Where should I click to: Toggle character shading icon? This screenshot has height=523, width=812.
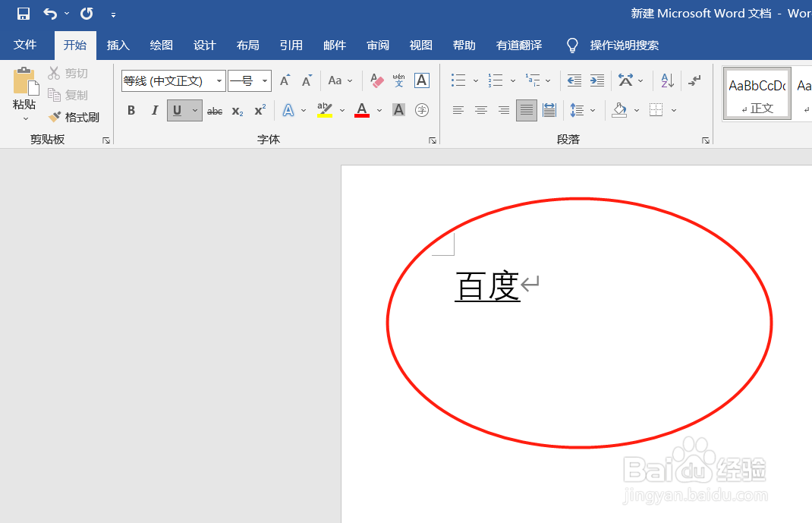(398, 110)
